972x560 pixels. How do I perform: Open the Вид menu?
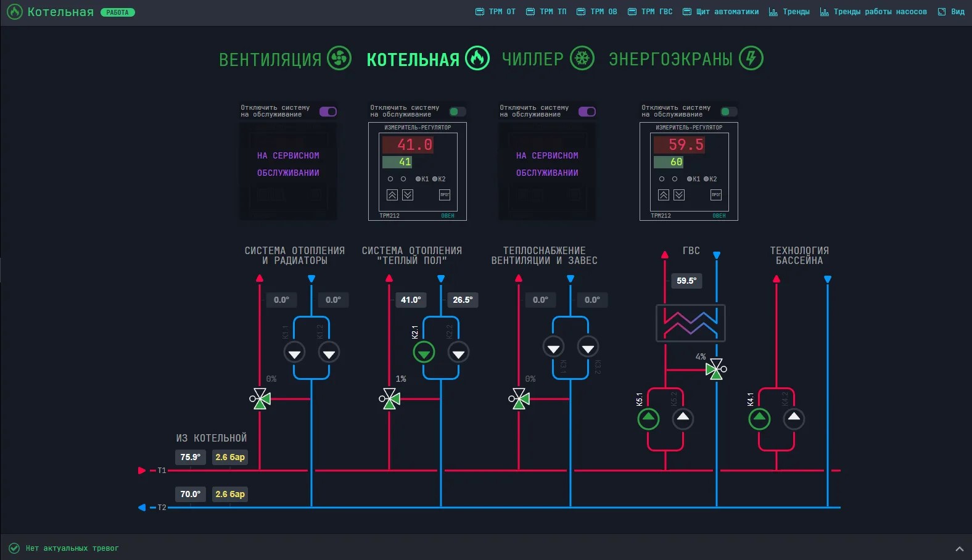[951, 12]
